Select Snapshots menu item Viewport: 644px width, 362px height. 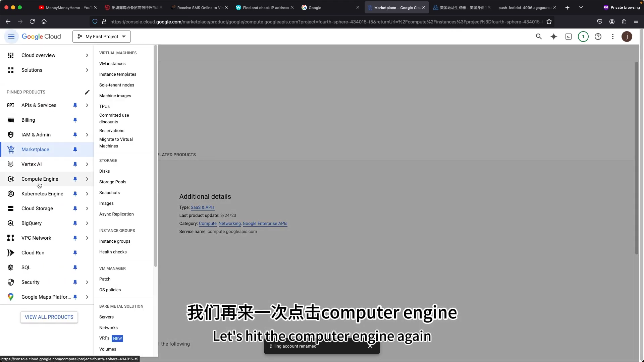coord(109,193)
